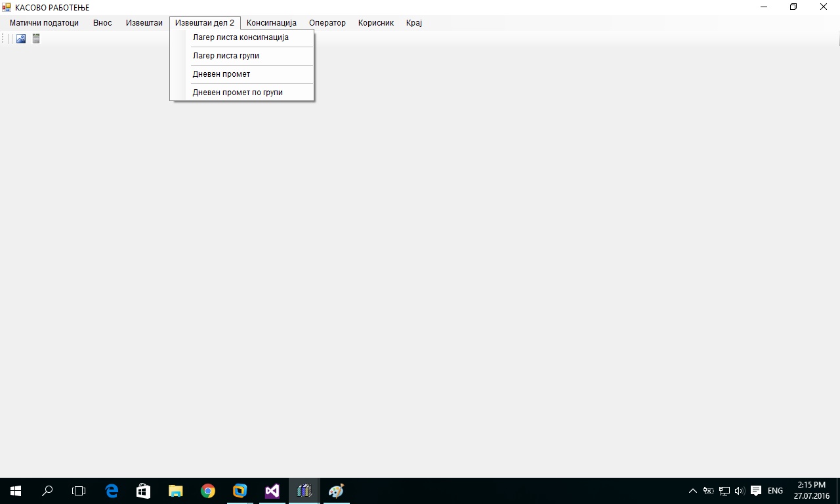Open Visual Studio from the taskbar

point(272,491)
